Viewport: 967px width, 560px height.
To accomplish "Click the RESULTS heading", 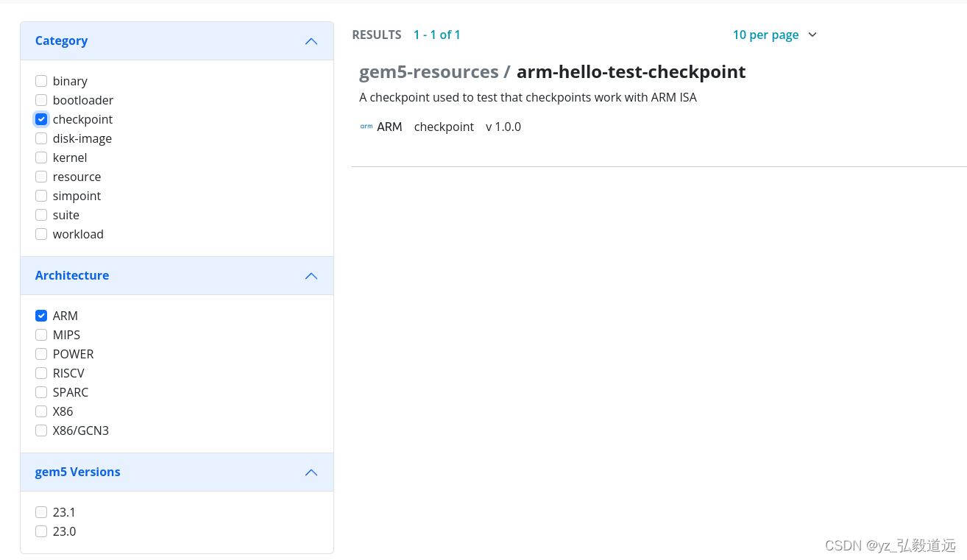I will [x=377, y=35].
